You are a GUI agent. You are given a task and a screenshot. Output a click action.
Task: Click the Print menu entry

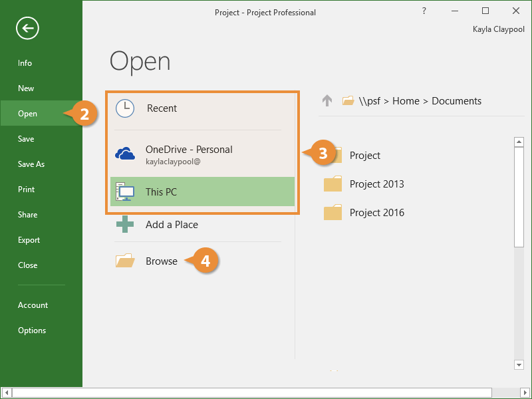(26, 190)
